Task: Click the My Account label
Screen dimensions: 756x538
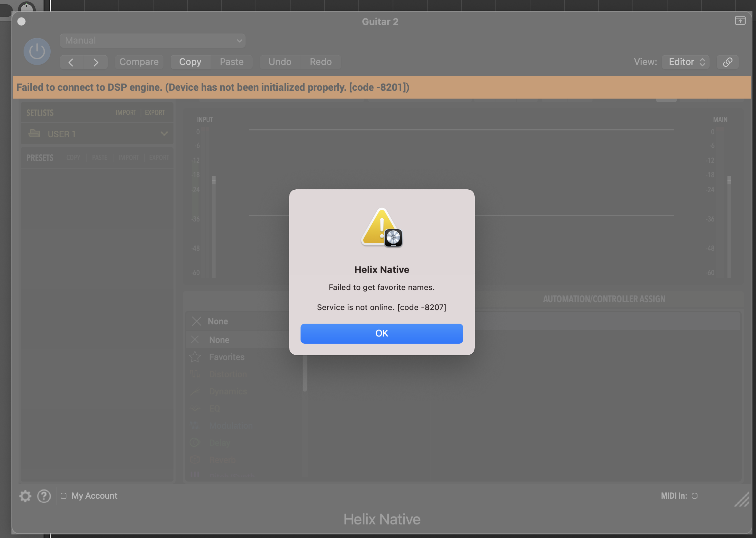Action: [x=94, y=496]
